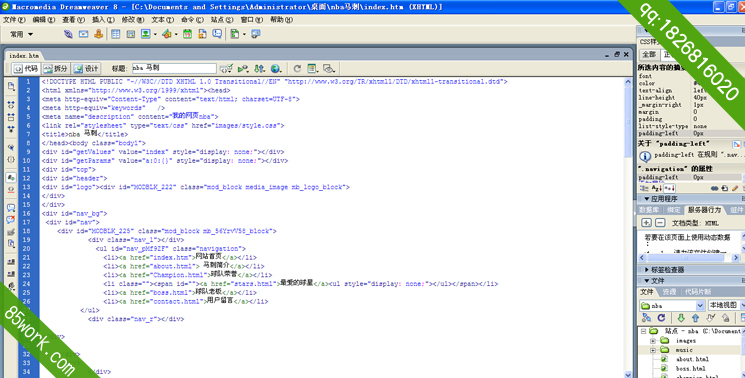This screenshot has height=378, width=745.
Task: Switch to Code view
Action: point(26,68)
